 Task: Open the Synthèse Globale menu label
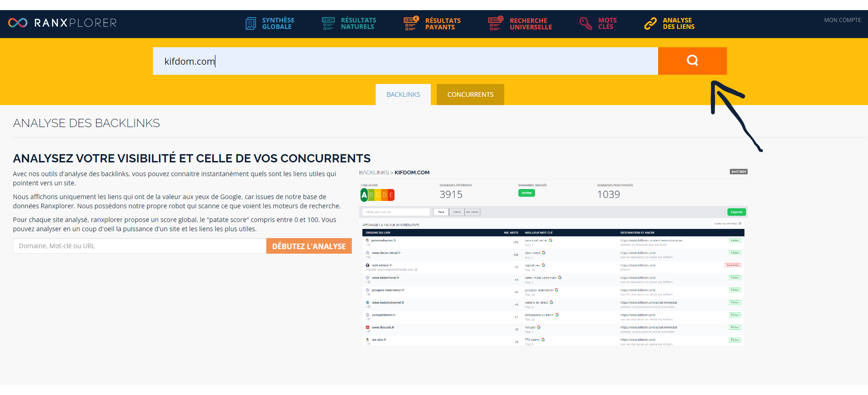[x=278, y=23]
